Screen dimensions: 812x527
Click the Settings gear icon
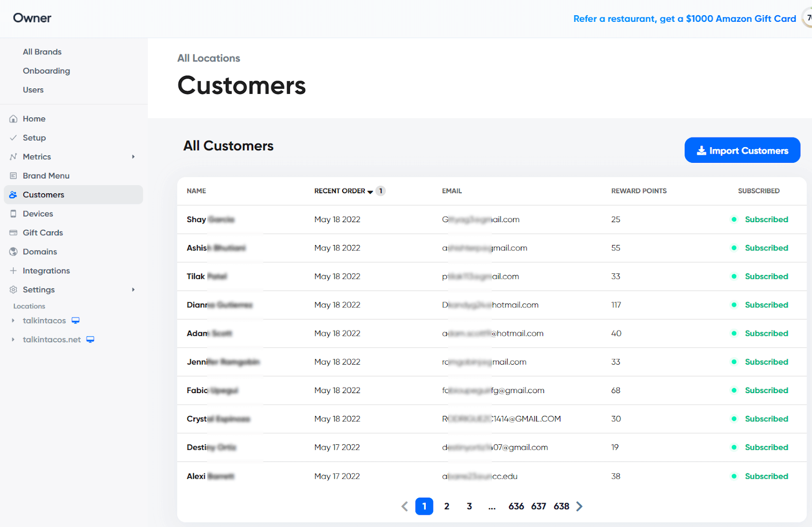point(13,290)
